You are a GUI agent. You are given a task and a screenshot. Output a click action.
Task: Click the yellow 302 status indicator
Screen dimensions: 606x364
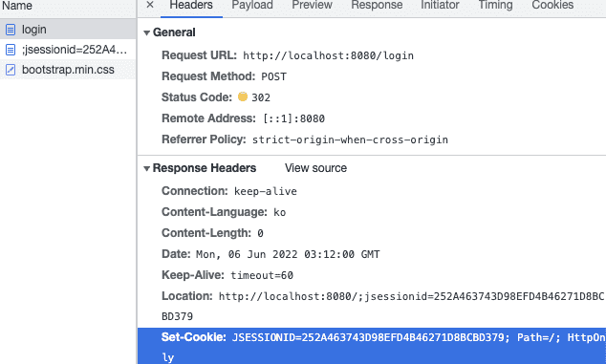(x=243, y=96)
